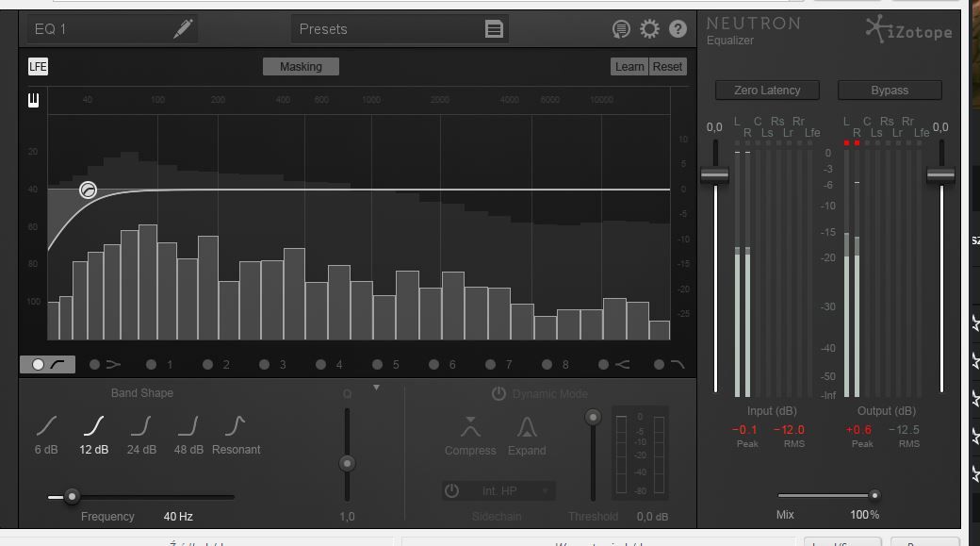Select band 3 tab
Viewport: 980px width, 546px height.
(273, 365)
